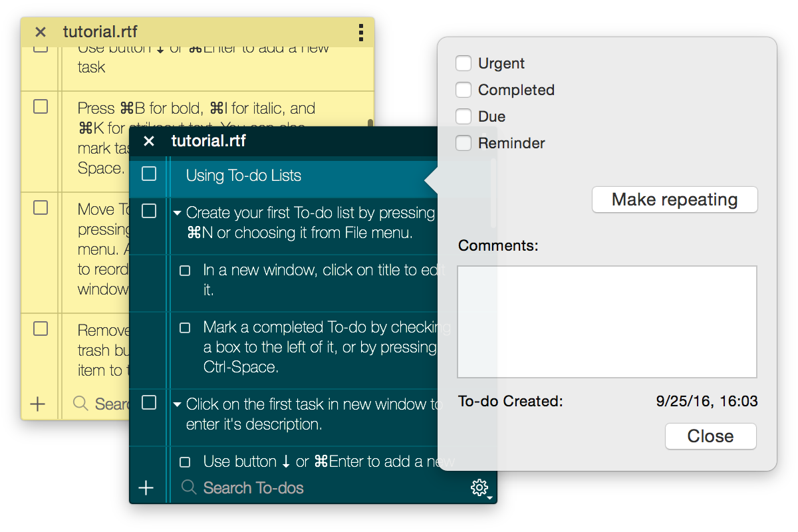Click the plus icon in yellow note
Image resolution: width=798 pixels, height=532 pixels.
coord(38,404)
